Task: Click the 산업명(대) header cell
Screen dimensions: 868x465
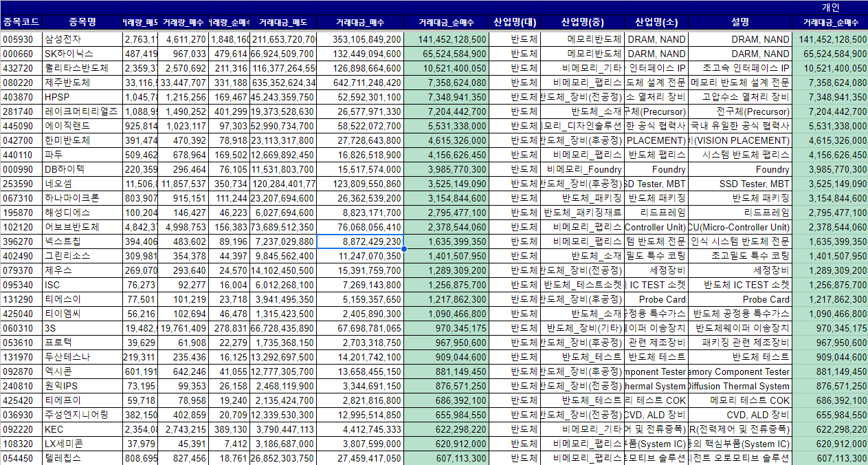Action: coord(515,22)
